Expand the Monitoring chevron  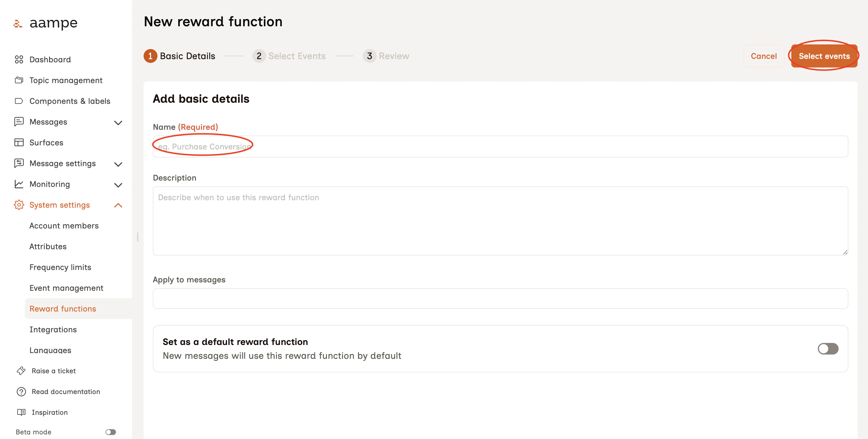pyautogui.click(x=118, y=185)
